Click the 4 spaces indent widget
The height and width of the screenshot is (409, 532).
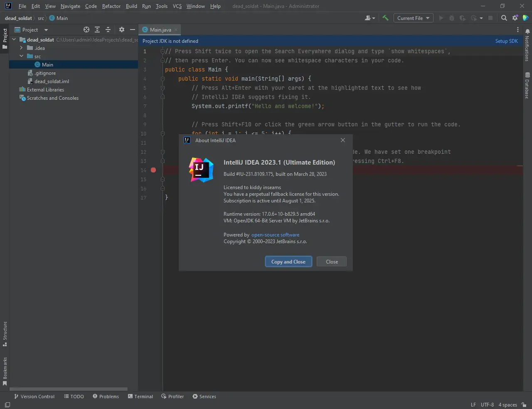pos(507,405)
